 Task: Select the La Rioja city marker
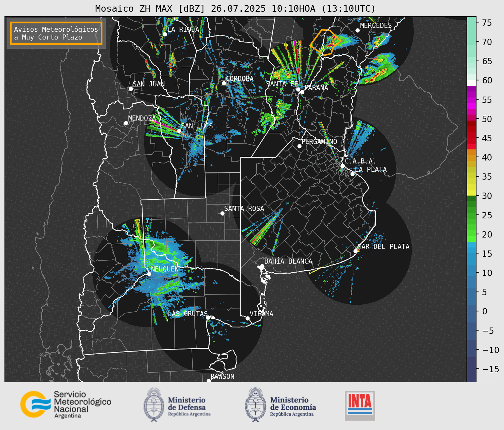[x=165, y=34]
